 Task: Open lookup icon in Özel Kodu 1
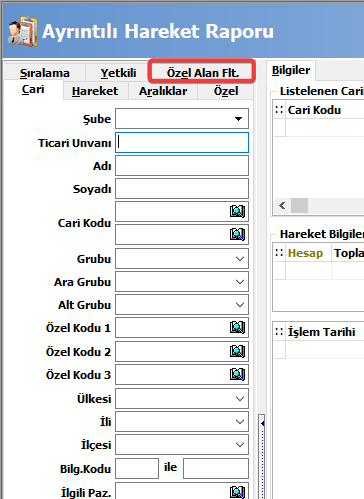237,327
